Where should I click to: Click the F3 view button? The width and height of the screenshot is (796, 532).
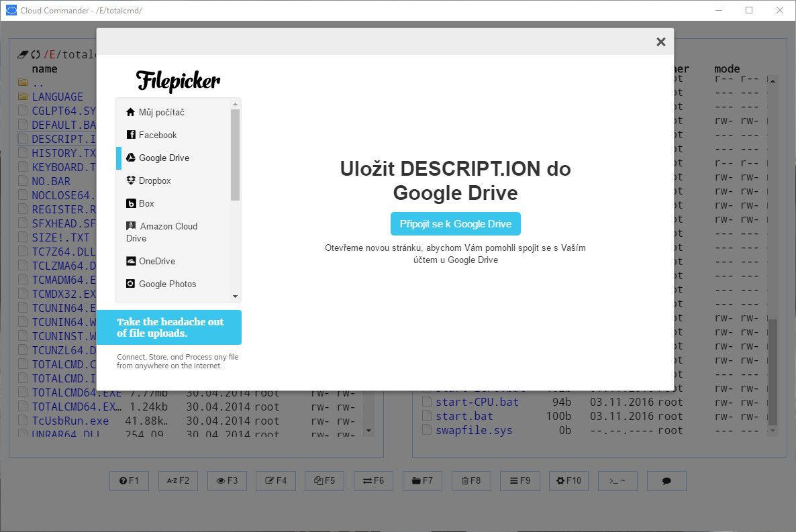[x=227, y=481]
